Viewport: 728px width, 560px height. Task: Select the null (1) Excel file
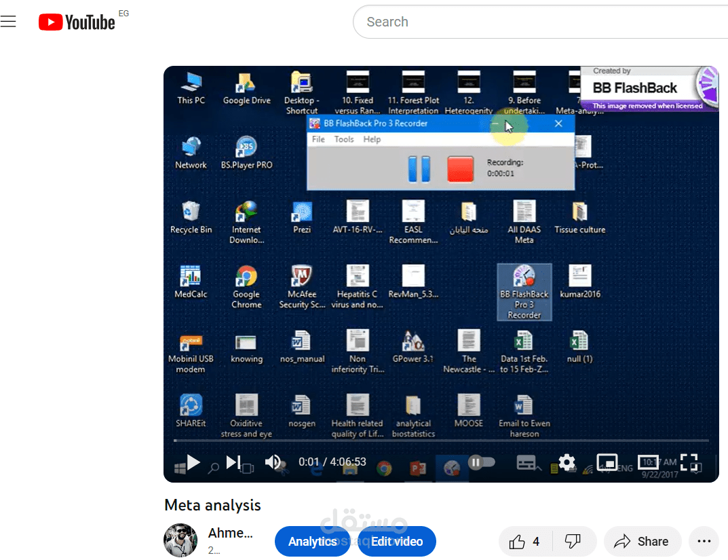(x=580, y=346)
